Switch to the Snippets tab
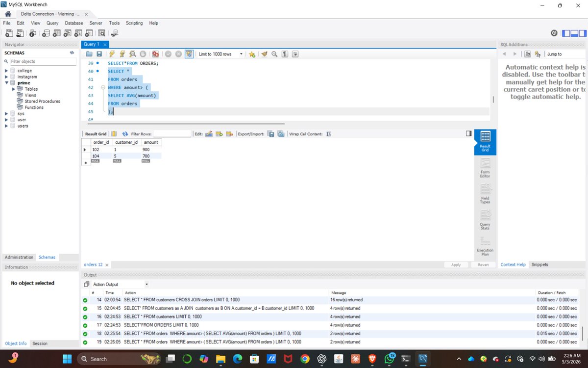Screen dimensions: 588x368 pos(540,264)
